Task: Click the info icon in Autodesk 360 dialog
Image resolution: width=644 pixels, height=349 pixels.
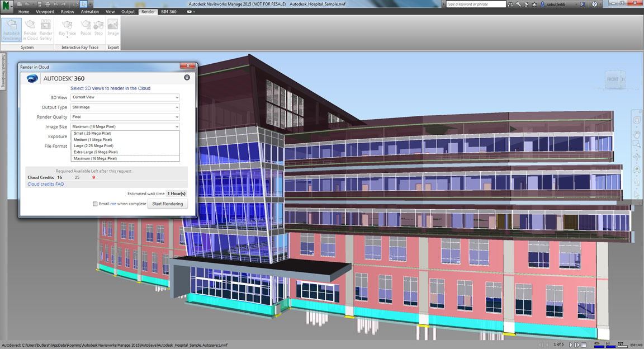Action: click(x=187, y=77)
